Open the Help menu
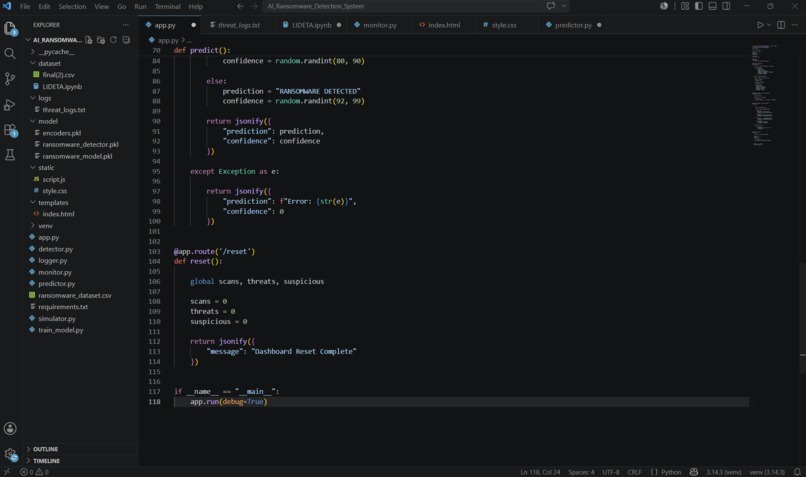 195,7
